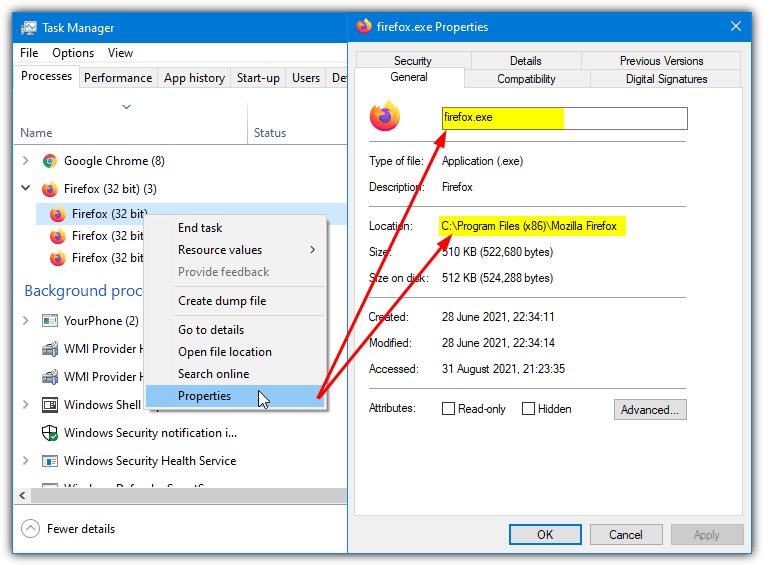Expand the Windows Shell process group

click(x=26, y=404)
